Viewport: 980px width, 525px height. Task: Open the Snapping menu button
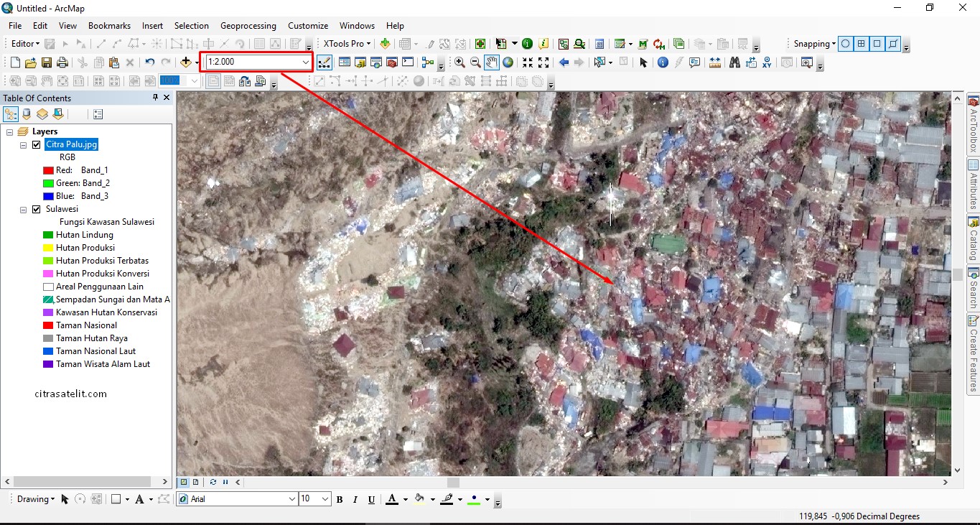tap(814, 44)
